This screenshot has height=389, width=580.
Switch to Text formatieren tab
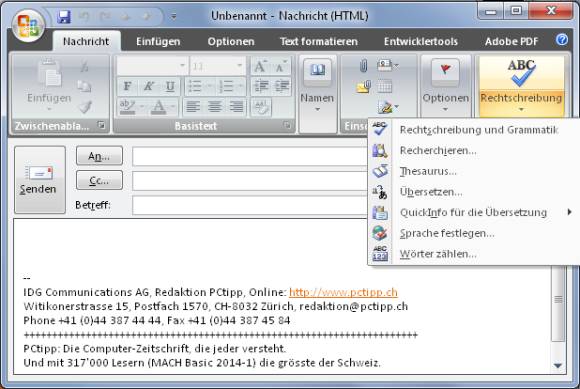pyautogui.click(x=319, y=41)
